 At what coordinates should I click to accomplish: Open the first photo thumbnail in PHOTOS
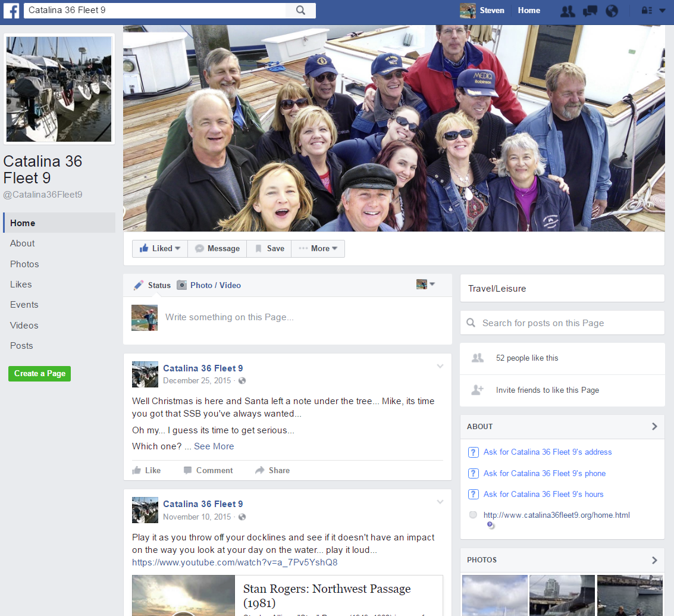(x=495, y=596)
